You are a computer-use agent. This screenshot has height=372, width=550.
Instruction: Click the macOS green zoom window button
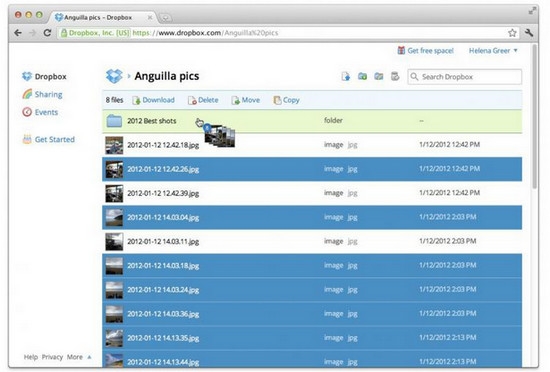pyautogui.click(x=39, y=15)
